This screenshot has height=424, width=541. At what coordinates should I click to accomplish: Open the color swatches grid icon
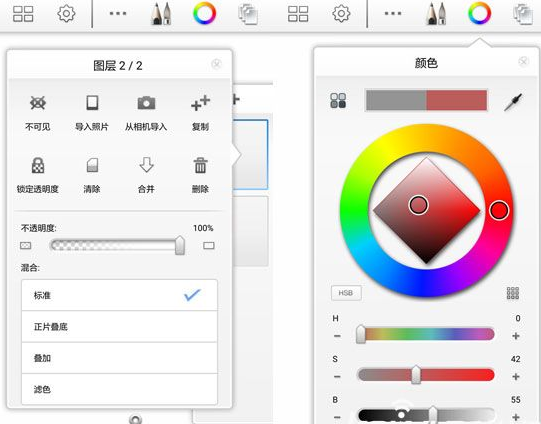(x=513, y=293)
